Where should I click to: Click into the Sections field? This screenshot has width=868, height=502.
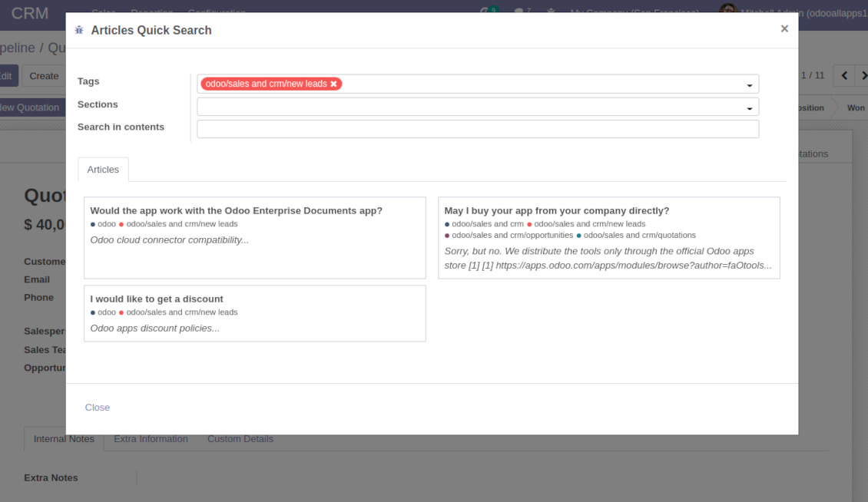(x=478, y=107)
